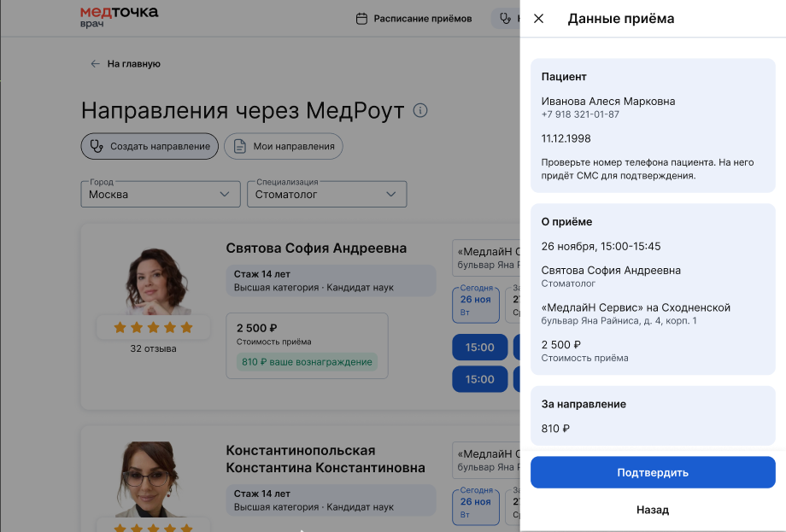Open the 32 отзыва reviews link
Viewport: 786px width, 532px height.
pyautogui.click(x=153, y=348)
